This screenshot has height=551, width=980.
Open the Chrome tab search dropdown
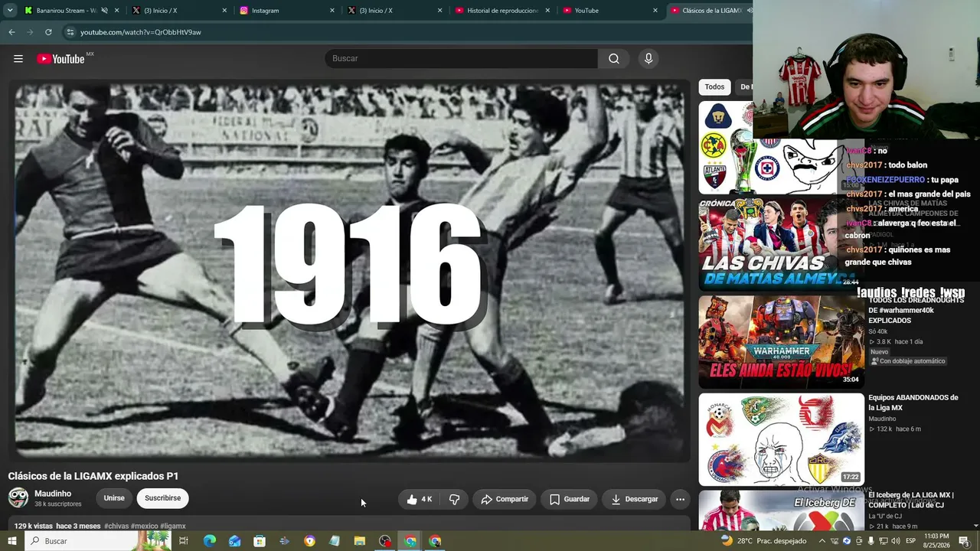coord(10,11)
